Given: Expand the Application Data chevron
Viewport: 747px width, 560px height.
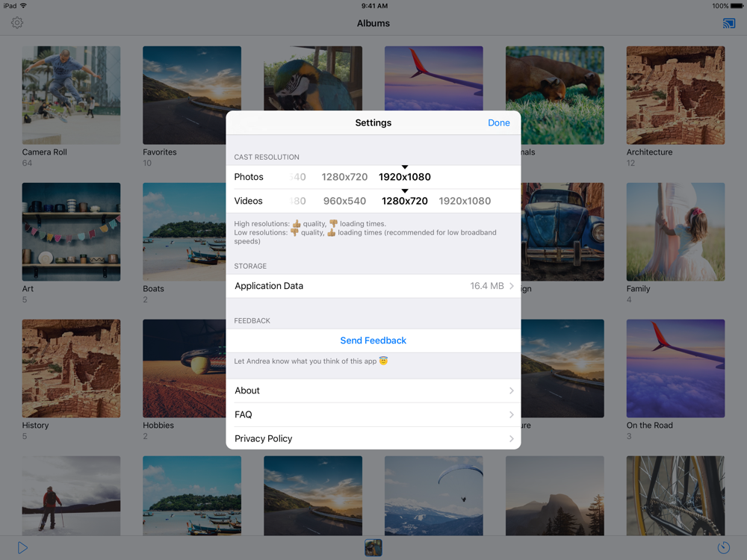Looking at the screenshot, I should (x=511, y=286).
